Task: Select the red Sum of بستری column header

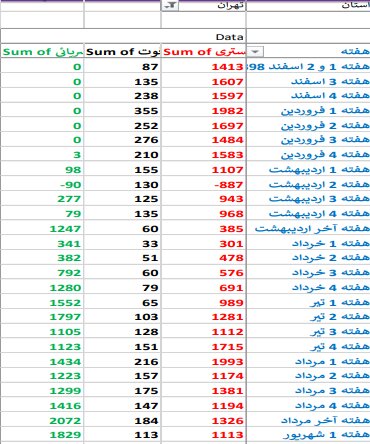Action: point(204,52)
